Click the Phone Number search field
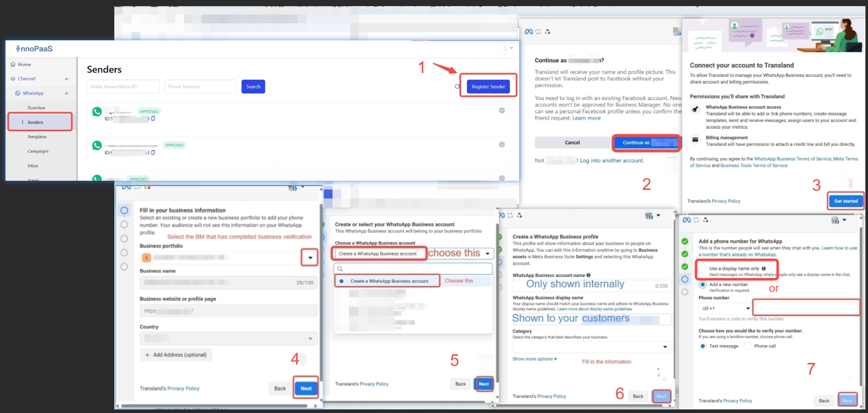868x413 pixels. (201, 87)
